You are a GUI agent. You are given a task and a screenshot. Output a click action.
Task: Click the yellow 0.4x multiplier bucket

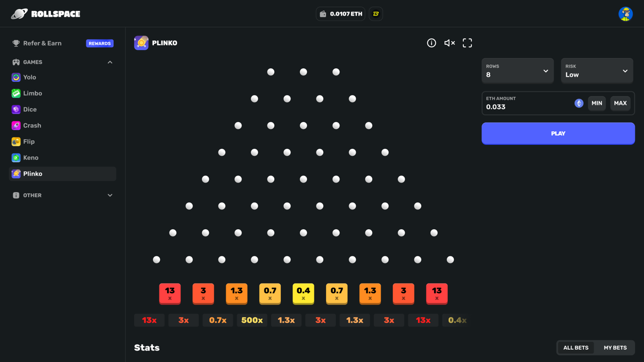point(303,294)
